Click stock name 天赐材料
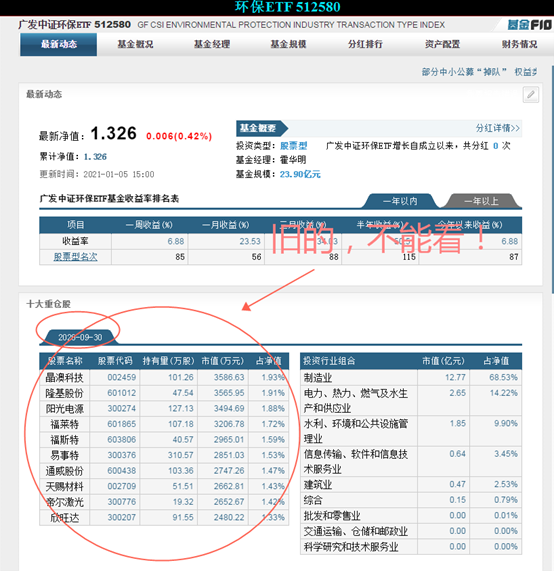This screenshot has width=554, height=571. [64, 487]
